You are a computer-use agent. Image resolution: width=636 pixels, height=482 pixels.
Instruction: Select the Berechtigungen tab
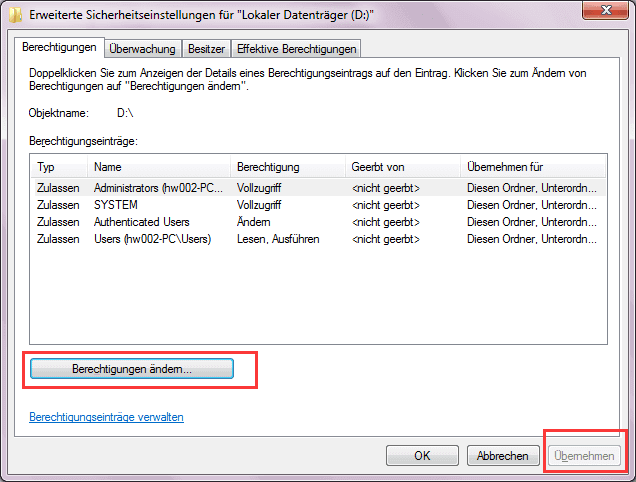pyautogui.click(x=61, y=48)
